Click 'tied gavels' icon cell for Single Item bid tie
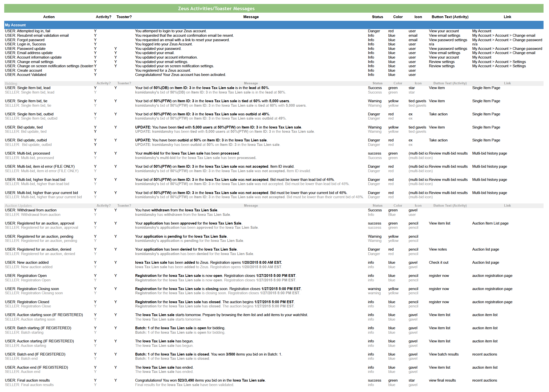The image size is (549, 392). [x=417, y=101]
